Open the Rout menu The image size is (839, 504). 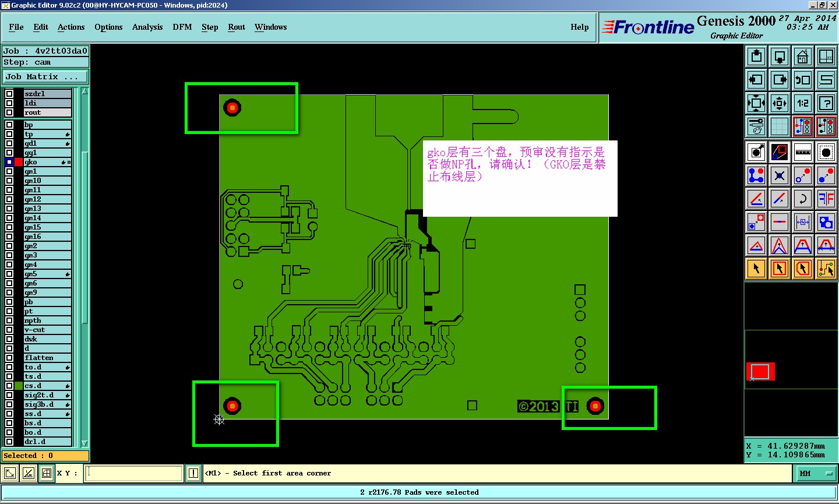click(x=237, y=27)
